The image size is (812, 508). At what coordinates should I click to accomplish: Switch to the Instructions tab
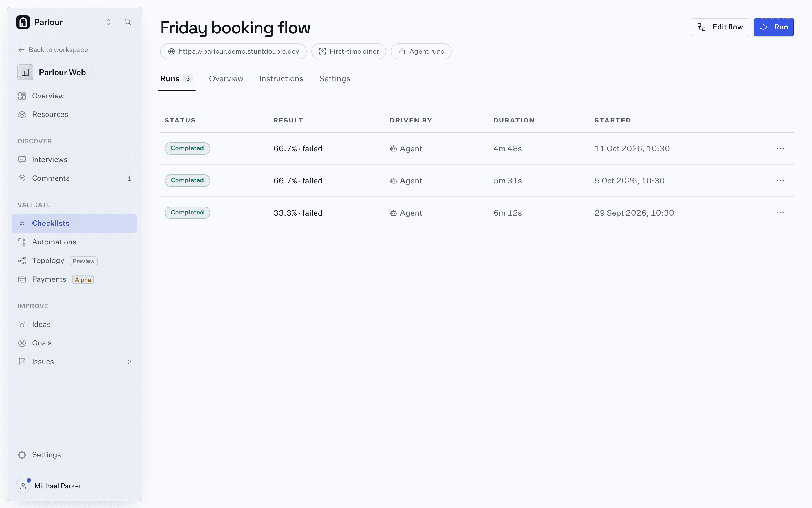(x=281, y=79)
